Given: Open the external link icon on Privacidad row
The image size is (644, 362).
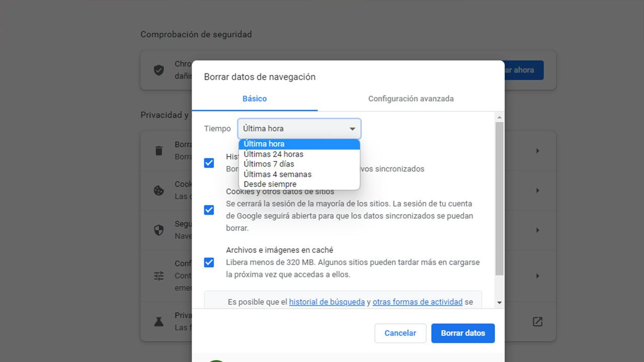Looking at the screenshot, I should (x=537, y=321).
